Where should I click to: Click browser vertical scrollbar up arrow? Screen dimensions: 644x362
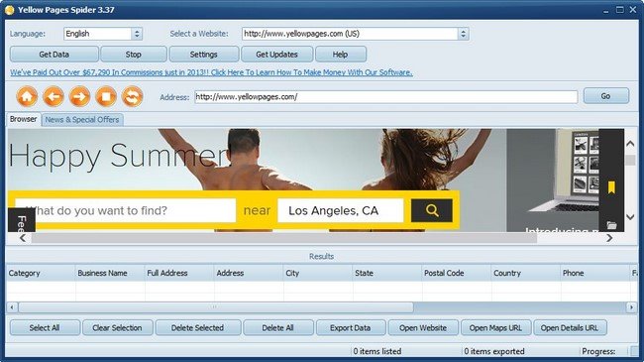pyautogui.click(x=630, y=144)
